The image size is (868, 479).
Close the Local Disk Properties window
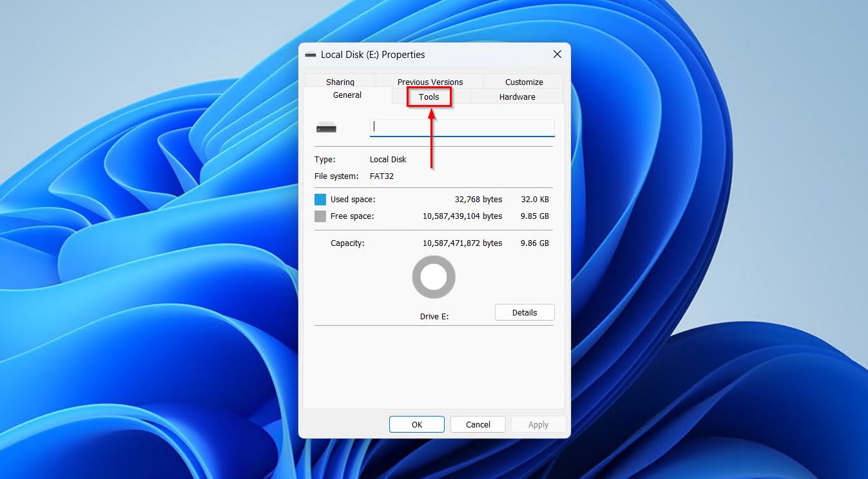tap(557, 54)
